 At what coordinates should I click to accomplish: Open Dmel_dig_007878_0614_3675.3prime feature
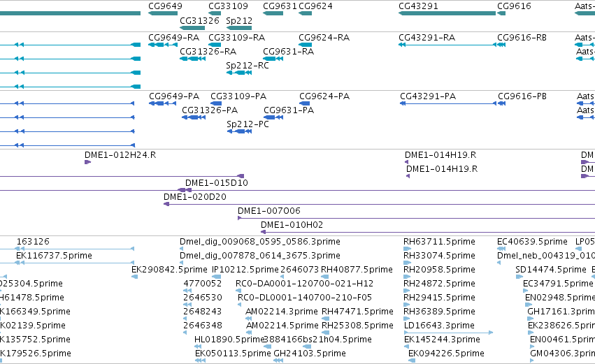click(x=260, y=256)
